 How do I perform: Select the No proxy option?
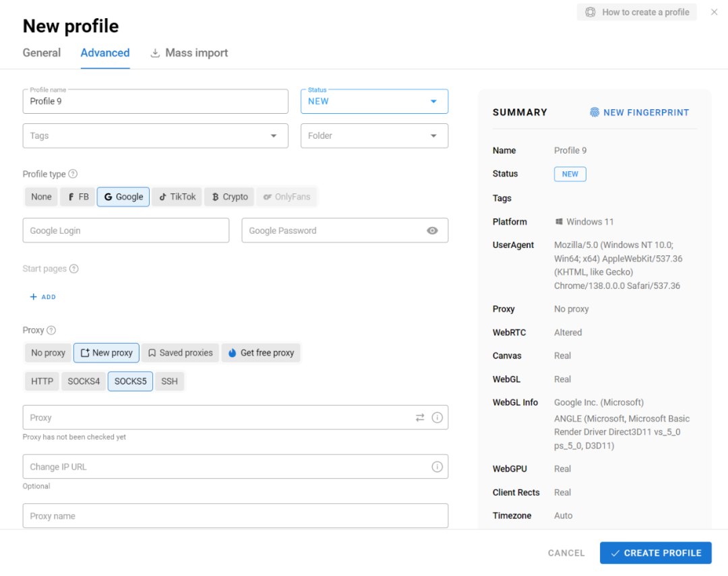[x=48, y=353]
